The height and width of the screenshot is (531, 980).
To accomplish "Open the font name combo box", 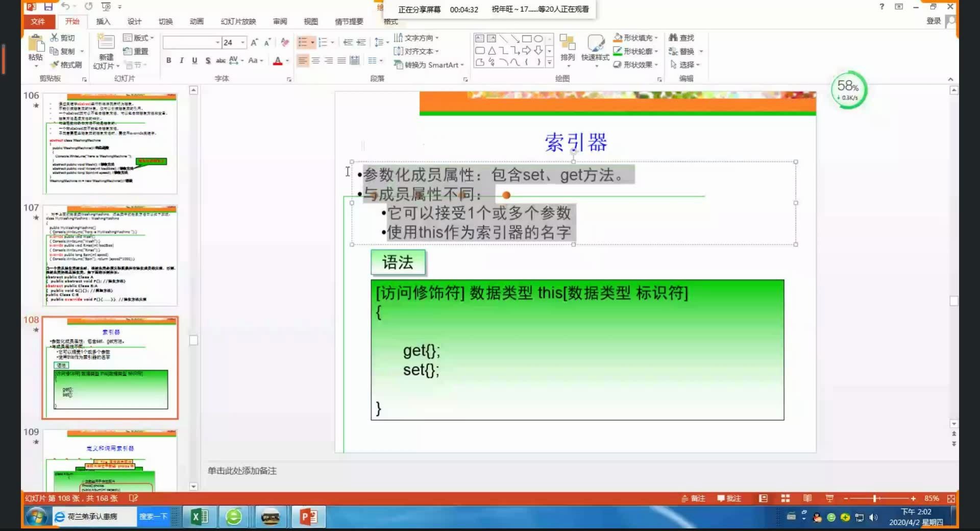I will [192, 42].
